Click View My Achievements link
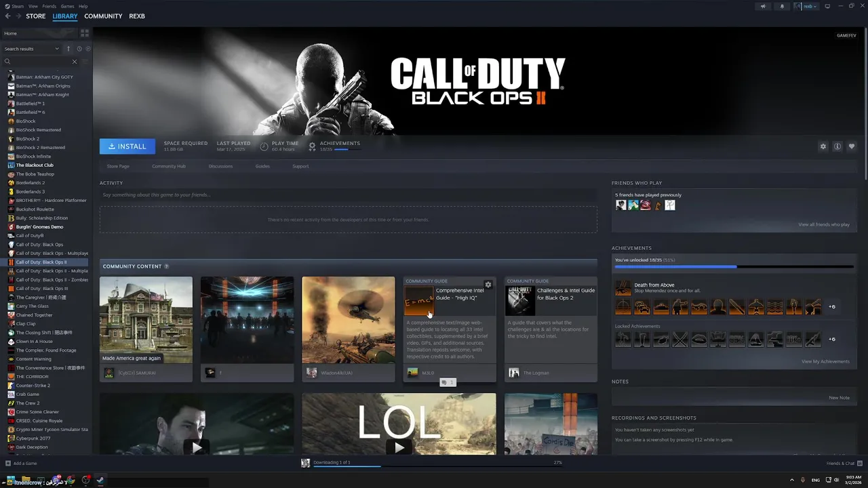Viewport: 868px width, 488px height. (825, 361)
